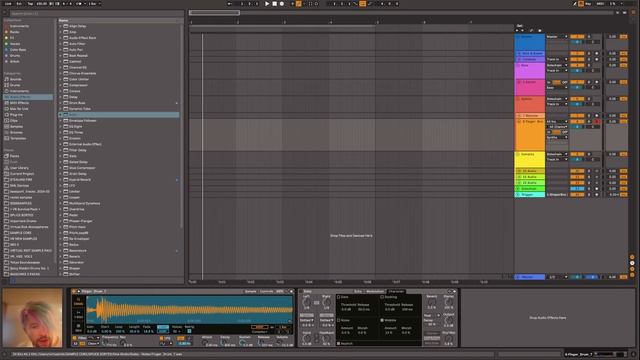Enable Draw Mode with the pencil icon
Screen dimensions: 640x360
click(575, 4)
